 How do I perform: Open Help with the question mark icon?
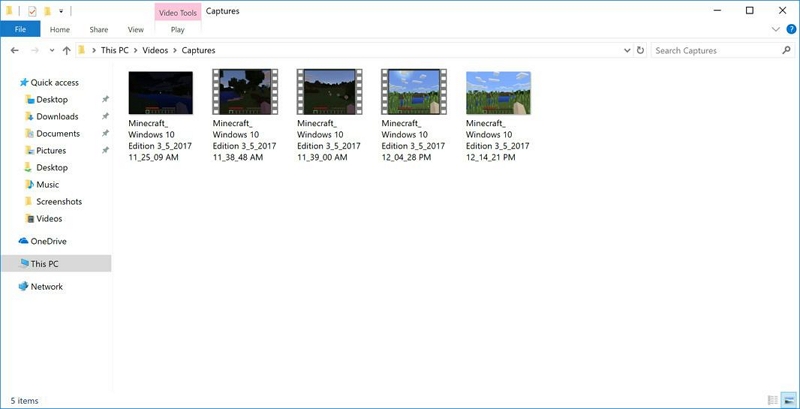coord(791,30)
